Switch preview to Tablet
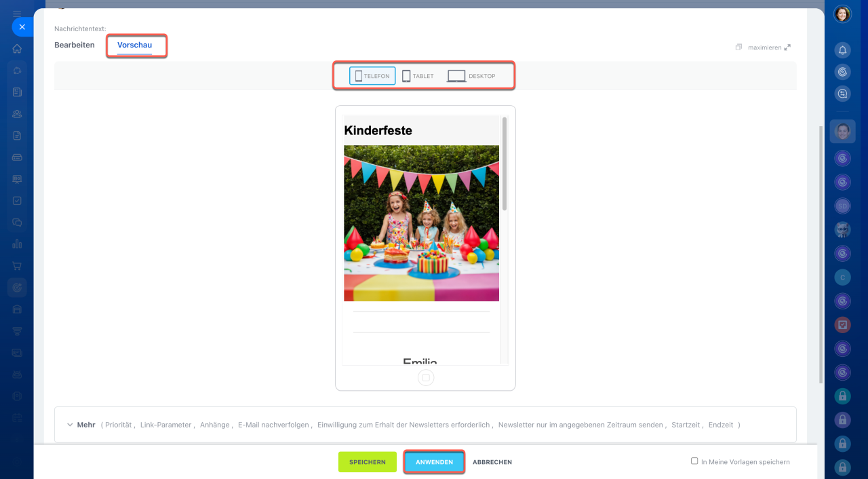 (x=418, y=76)
